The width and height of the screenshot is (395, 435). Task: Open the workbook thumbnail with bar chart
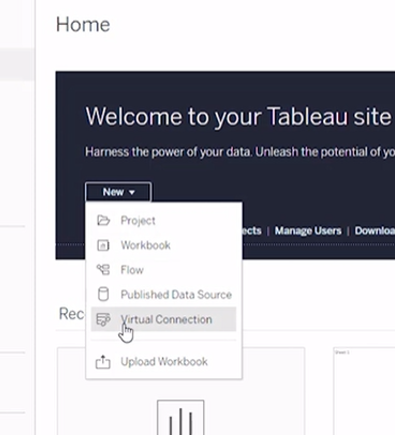(181, 391)
